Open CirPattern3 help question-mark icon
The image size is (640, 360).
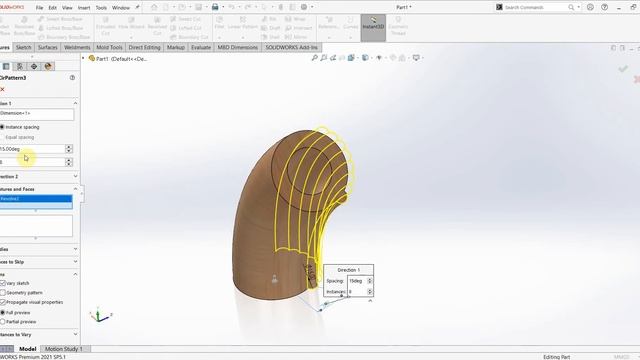pyautogui.click(x=72, y=78)
